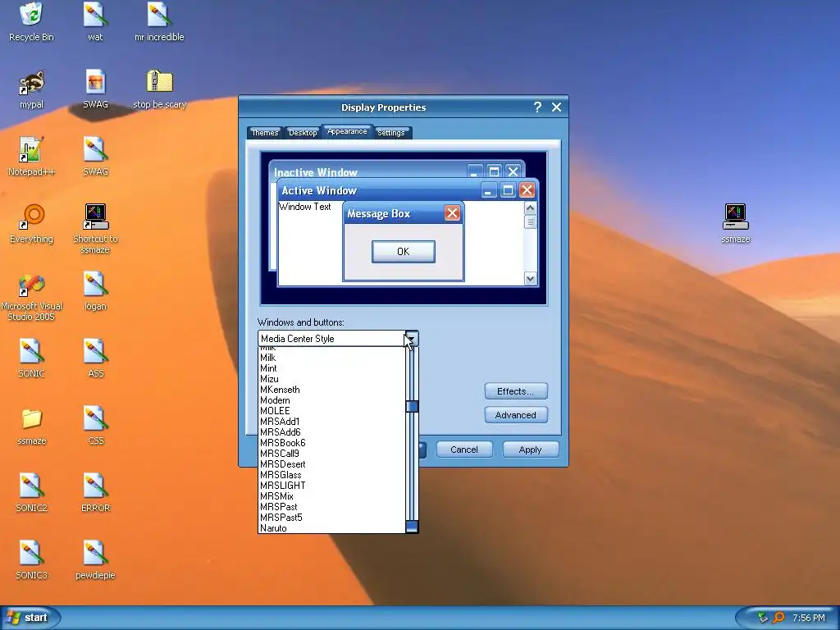Select the Notepad++ shortcut icon
The width and height of the screenshot is (840, 630).
click(x=31, y=157)
